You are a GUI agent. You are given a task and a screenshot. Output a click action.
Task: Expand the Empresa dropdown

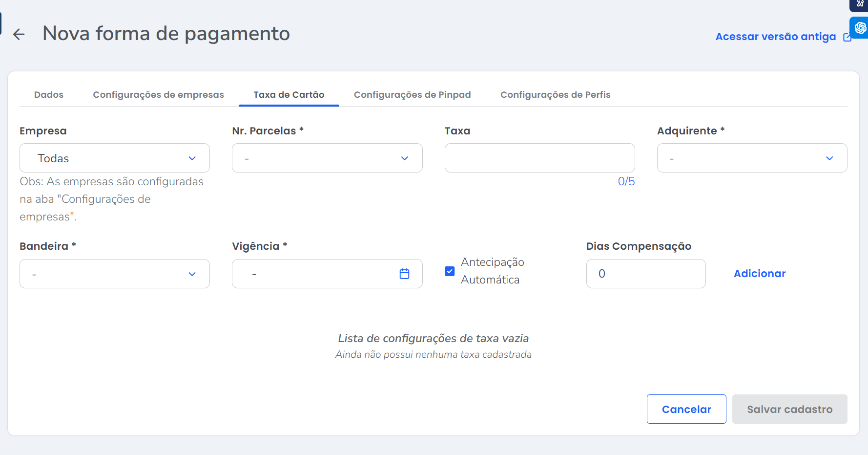[115, 158]
